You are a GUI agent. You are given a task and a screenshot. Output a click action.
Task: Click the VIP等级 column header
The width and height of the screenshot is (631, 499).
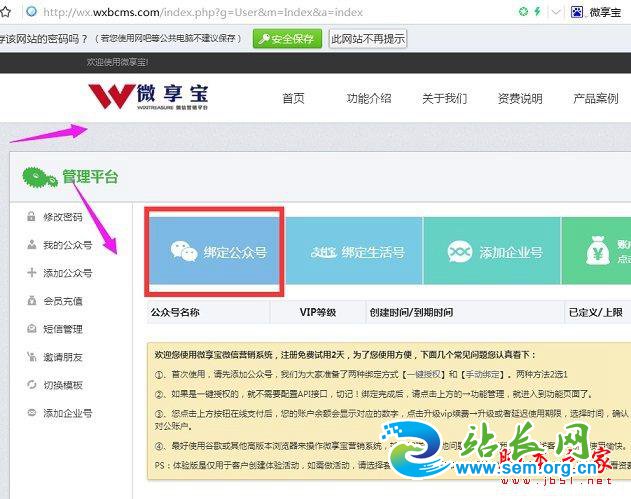(318, 312)
